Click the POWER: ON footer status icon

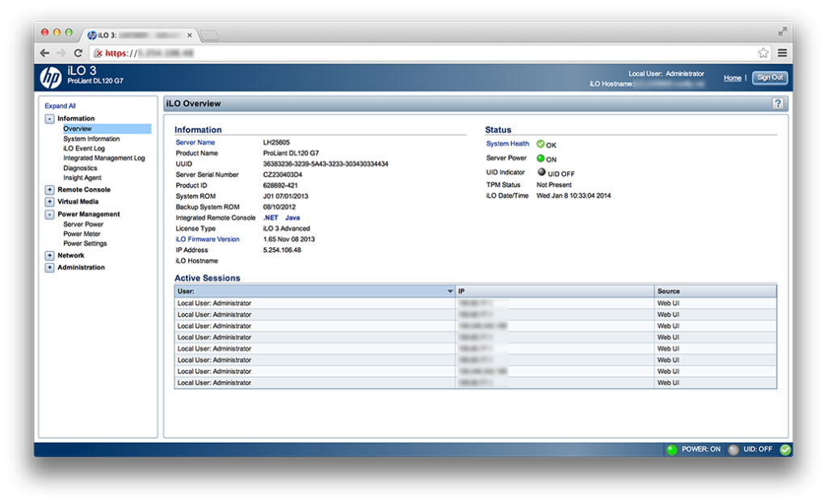point(671,449)
